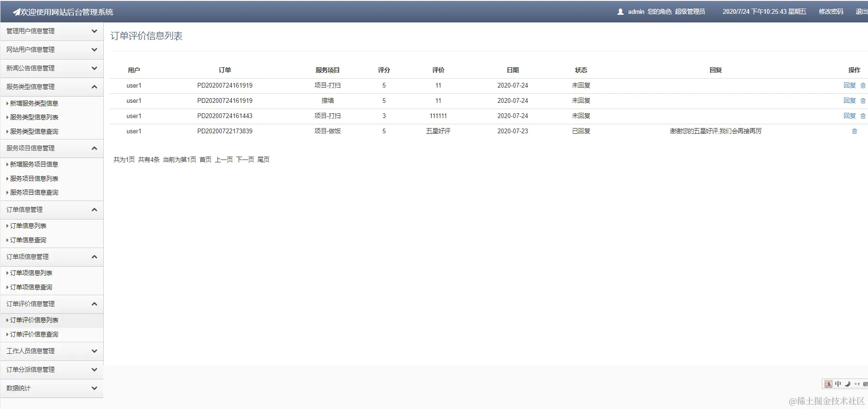Click the header date and time
Image resolution: width=868 pixels, height=409 pixels.
764,12
